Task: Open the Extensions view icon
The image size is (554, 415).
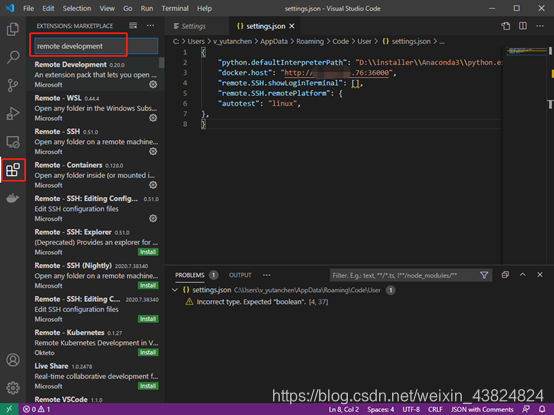Action: [x=13, y=170]
